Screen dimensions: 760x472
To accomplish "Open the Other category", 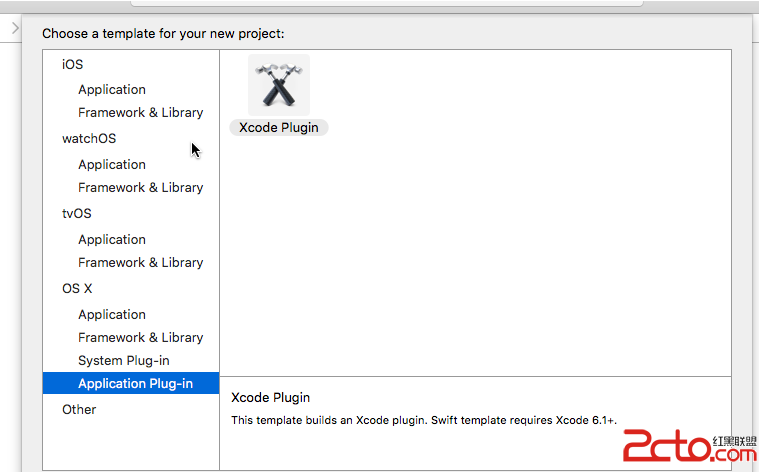I will click(79, 409).
